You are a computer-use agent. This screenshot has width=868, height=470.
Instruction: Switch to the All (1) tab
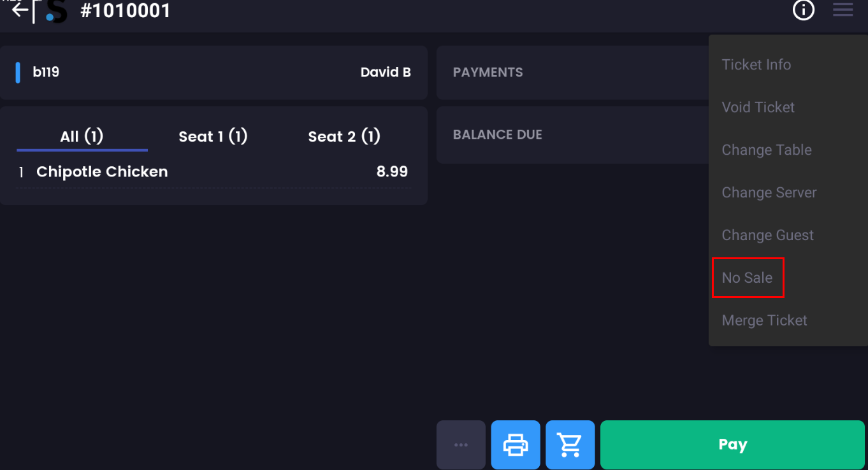click(x=82, y=137)
